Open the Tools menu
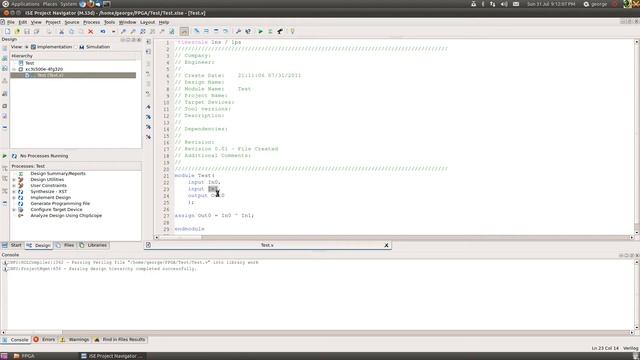The width and height of the screenshot is (640, 360). point(109,22)
